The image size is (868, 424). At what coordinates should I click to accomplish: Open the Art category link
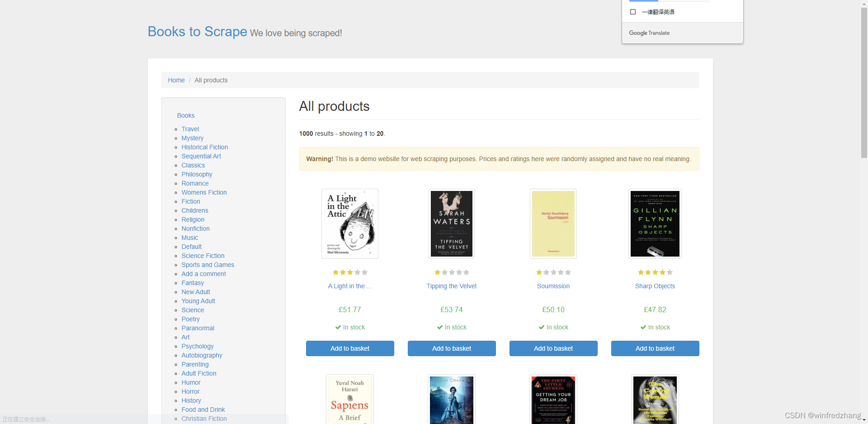[x=186, y=337]
